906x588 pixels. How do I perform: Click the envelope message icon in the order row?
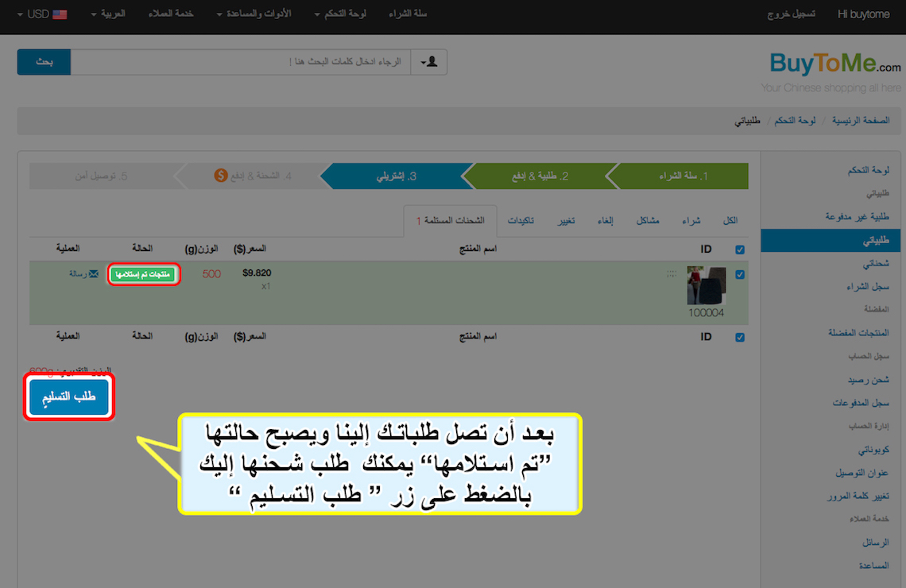click(94, 274)
